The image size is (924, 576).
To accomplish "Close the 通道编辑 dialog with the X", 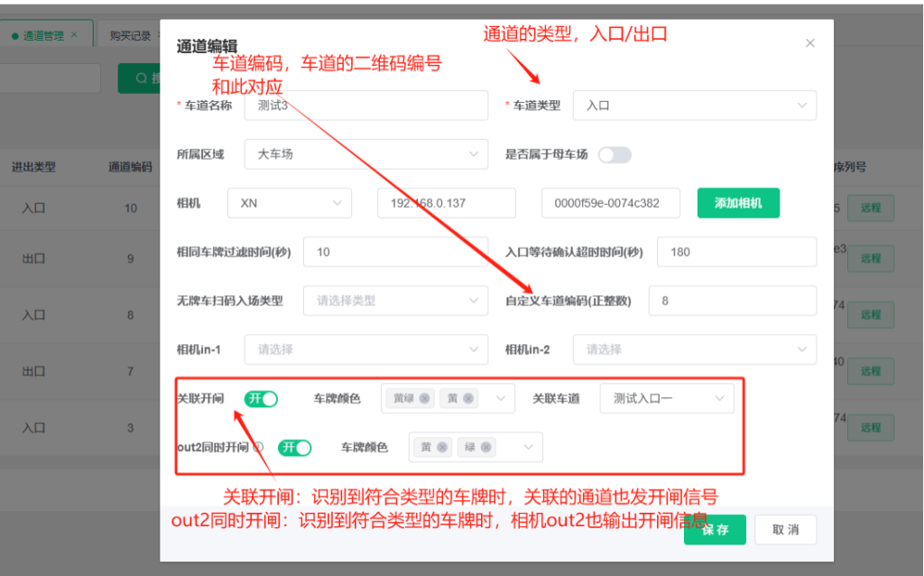I will point(809,43).
